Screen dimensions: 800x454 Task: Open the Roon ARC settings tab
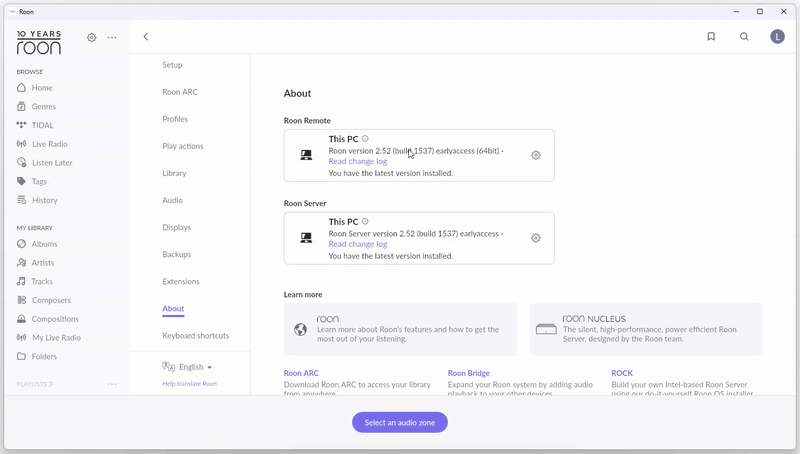pos(180,92)
